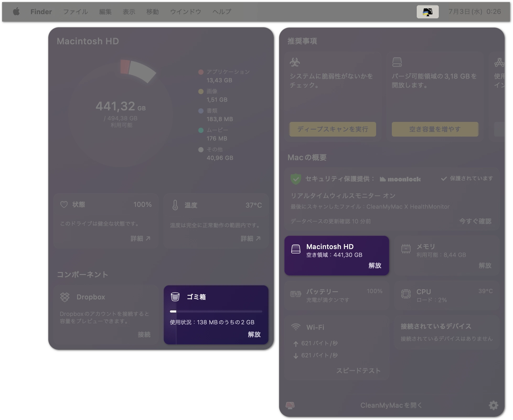This screenshot has height=420, width=513.
Task: Click the download arrow icon under Wi-Fi
Action: [x=296, y=356]
